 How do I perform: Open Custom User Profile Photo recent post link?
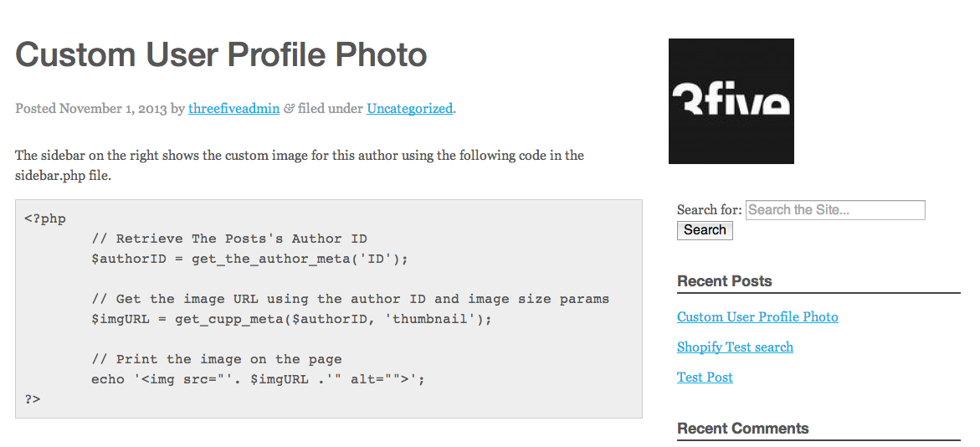(757, 317)
